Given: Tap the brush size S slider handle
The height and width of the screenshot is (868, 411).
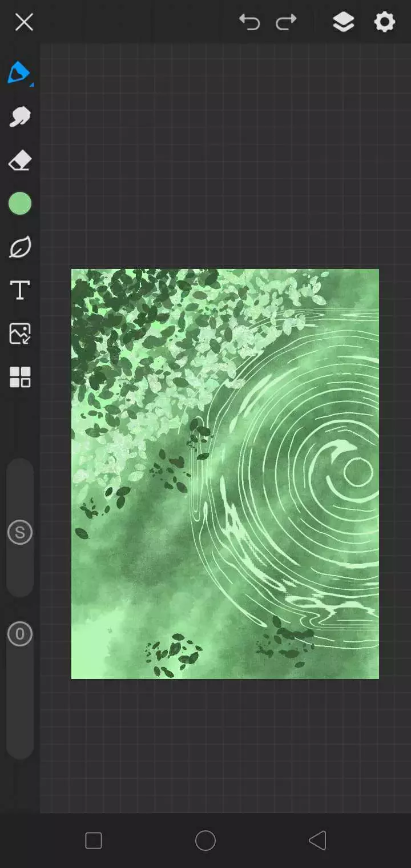Looking at the screenshot, I should tap(20, 533).
